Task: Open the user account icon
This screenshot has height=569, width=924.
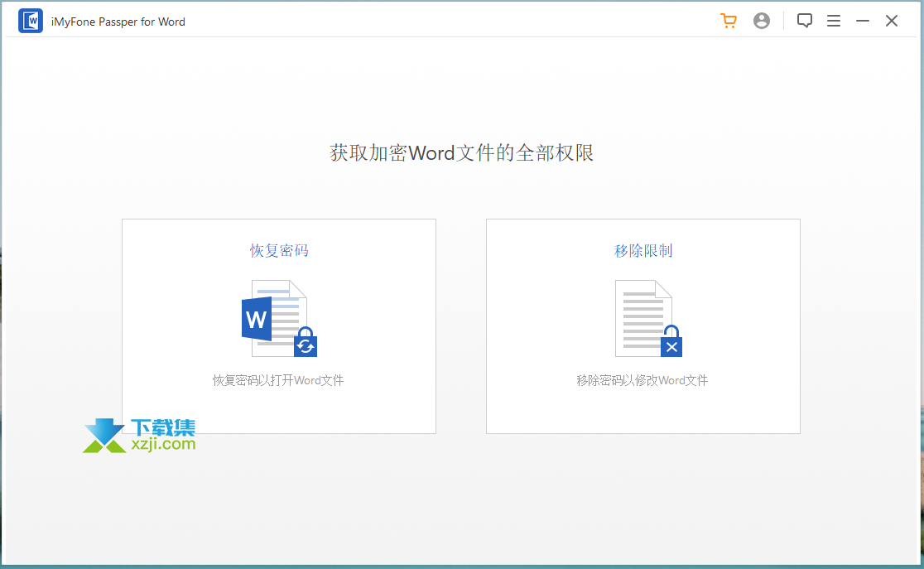Action: [x=762, y=22]
